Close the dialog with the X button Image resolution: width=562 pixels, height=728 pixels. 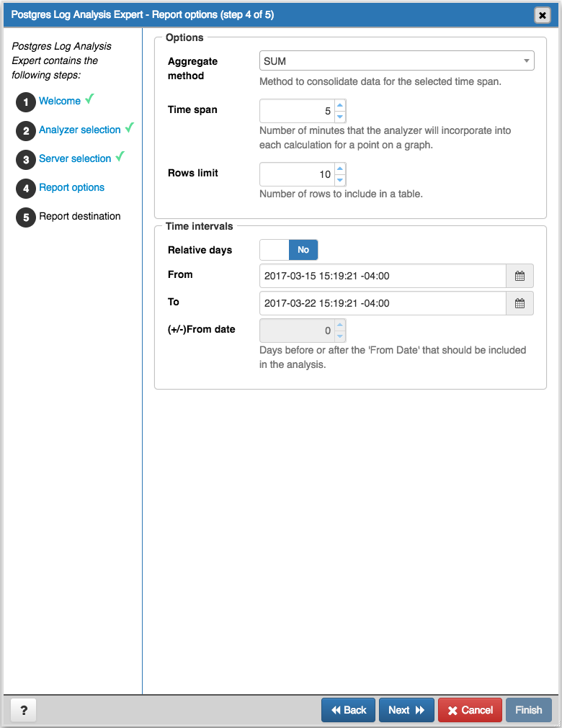[x=542, y=15]
